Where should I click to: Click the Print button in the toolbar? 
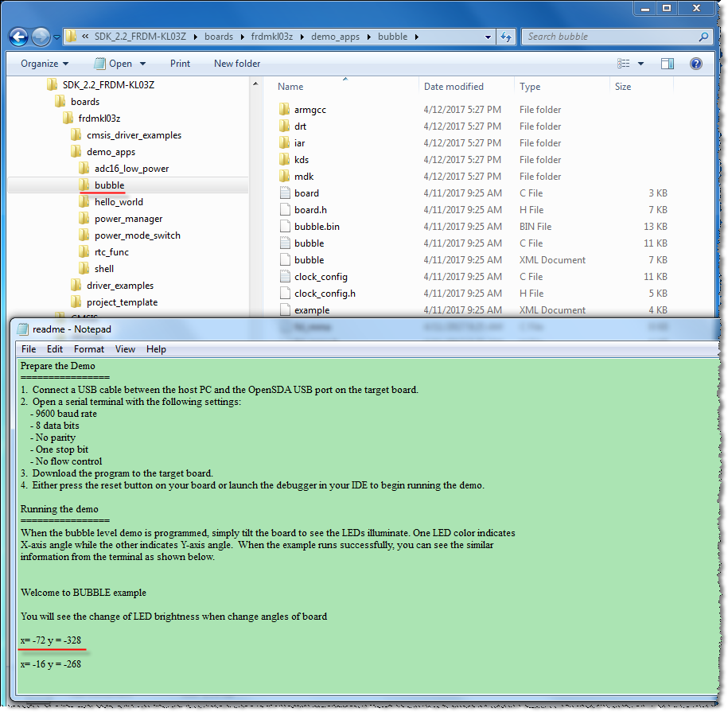(x=180, y=64)
